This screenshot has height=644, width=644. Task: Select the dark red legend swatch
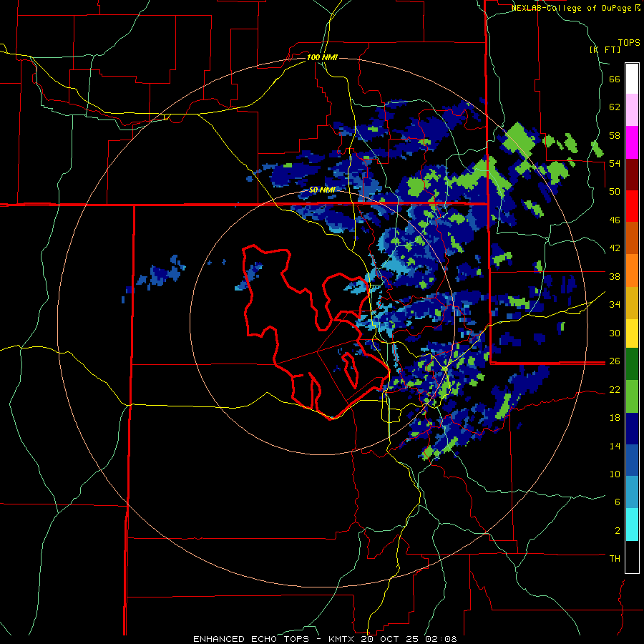632,174
